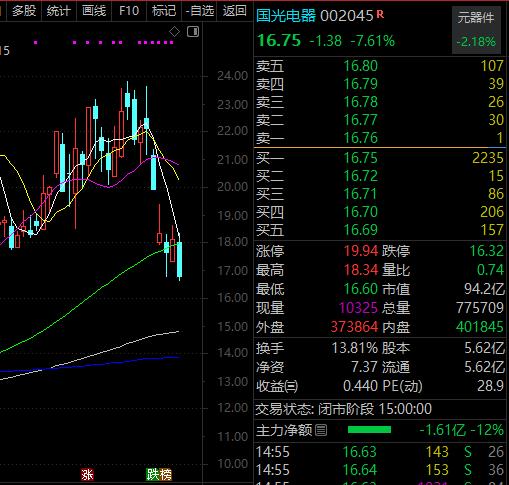Click the 收益(三) value 0.440

click(x=360, y=386)
